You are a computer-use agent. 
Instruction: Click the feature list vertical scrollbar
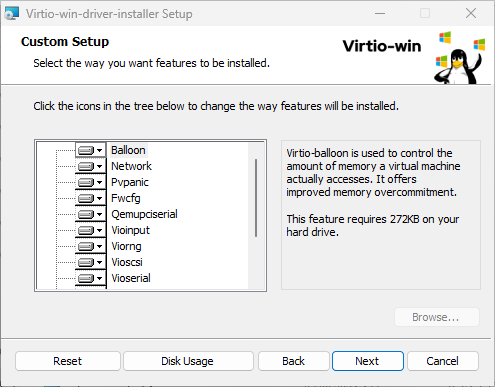[256, 198]
